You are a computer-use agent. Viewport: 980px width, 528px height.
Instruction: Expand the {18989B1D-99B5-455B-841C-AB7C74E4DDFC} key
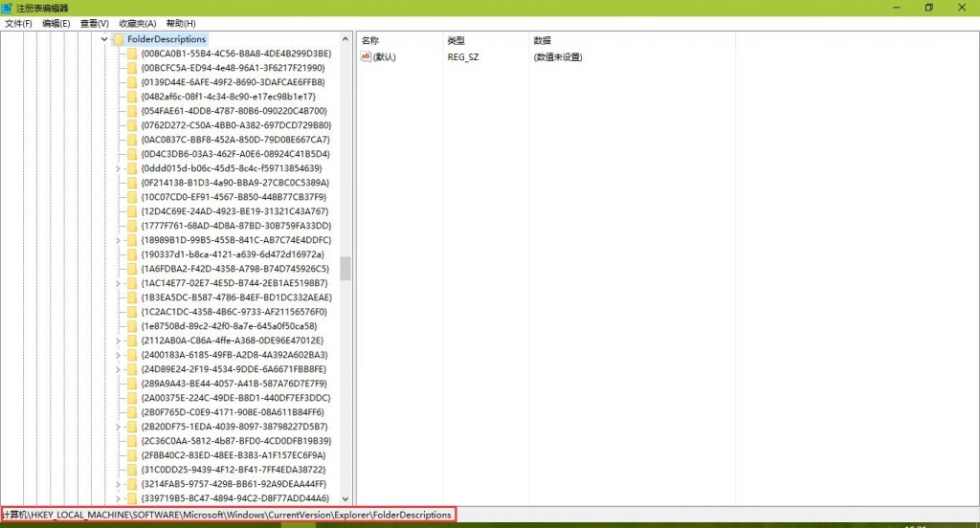point(118,240)
